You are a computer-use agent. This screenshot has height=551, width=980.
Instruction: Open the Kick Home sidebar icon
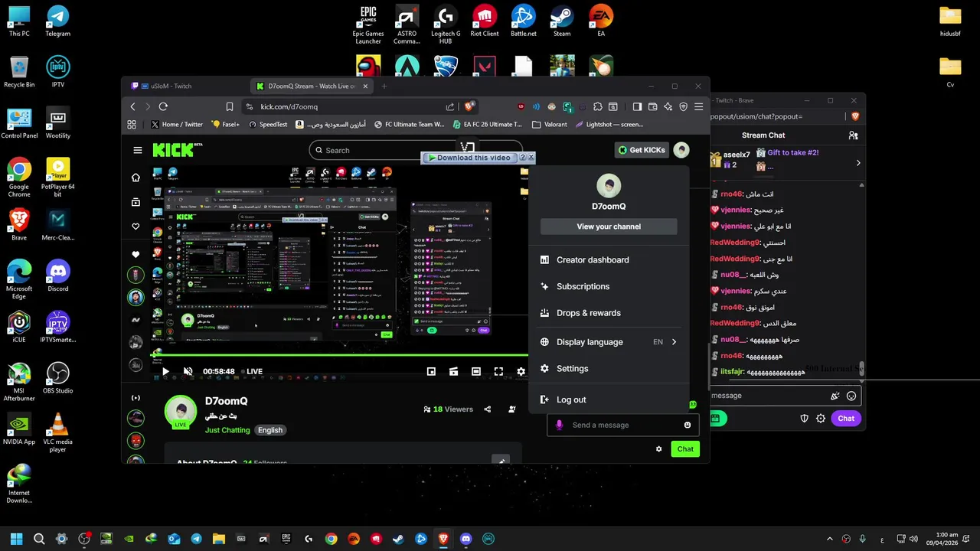(x=136, y=178)
